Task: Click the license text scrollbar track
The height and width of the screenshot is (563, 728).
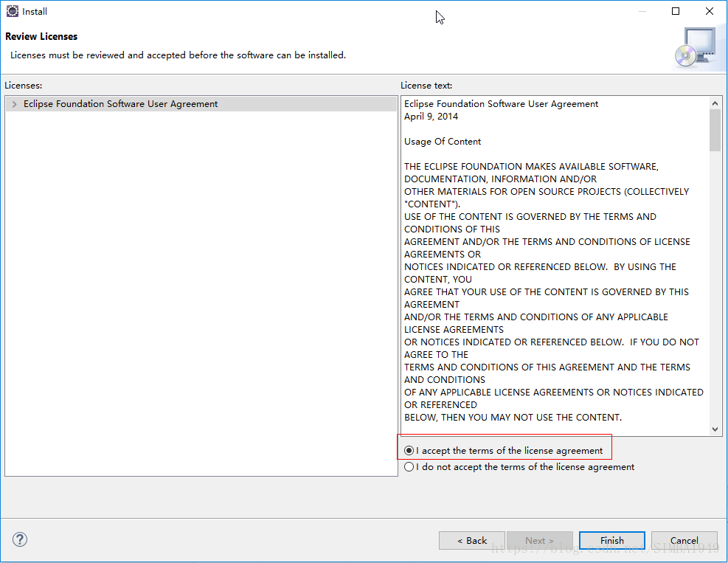Action: pyautogui.click(x=715, y=295)
